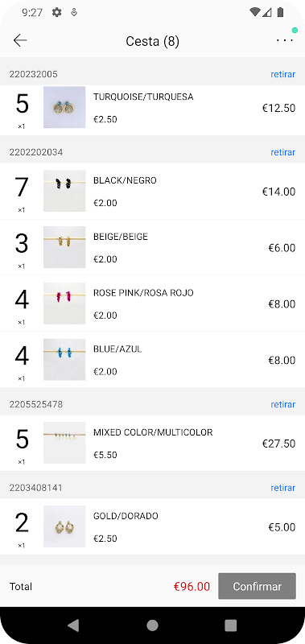305x644 pixels.
Task: Edit quantity 5 of MIXED COLOR/MULTICOLOR item
Action: [x=22, y=440]
